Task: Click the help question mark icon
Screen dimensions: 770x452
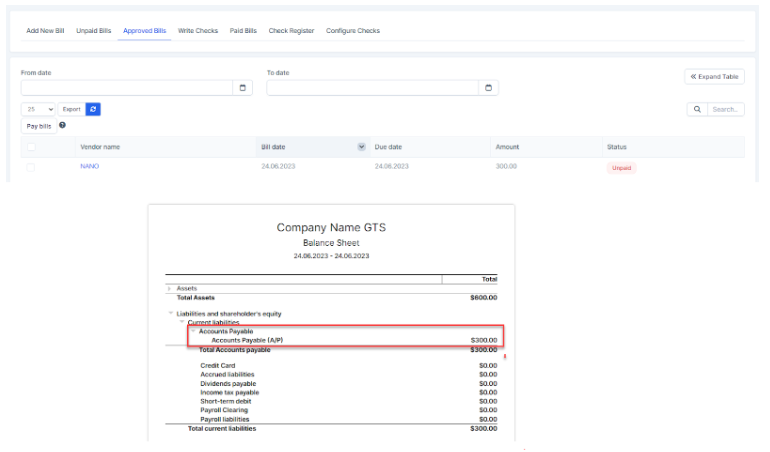Action: (x=62, y=125)
